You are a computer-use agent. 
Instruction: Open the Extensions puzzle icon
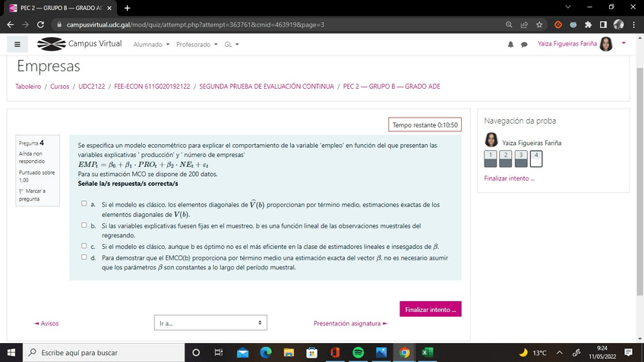click(588, 24)
